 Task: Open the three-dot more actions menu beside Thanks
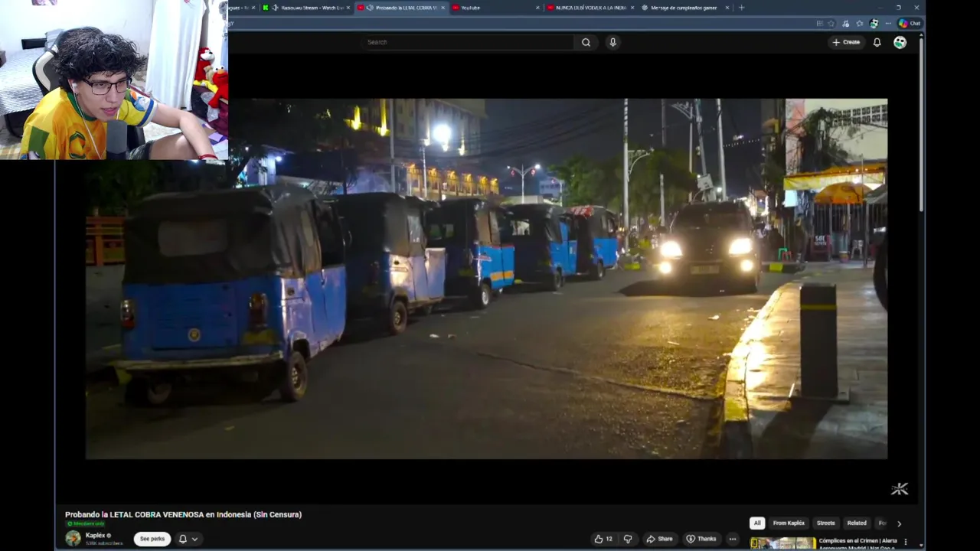click(733, 539)
